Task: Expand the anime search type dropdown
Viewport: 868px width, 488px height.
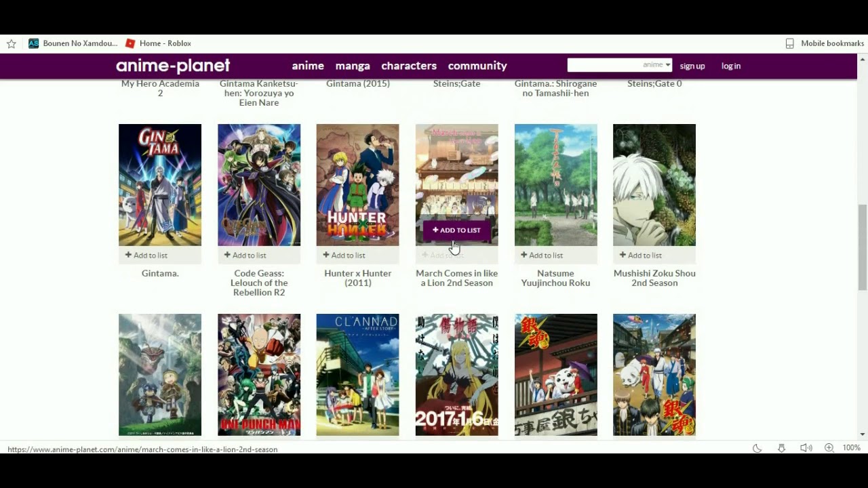Action: click(656, 65)
